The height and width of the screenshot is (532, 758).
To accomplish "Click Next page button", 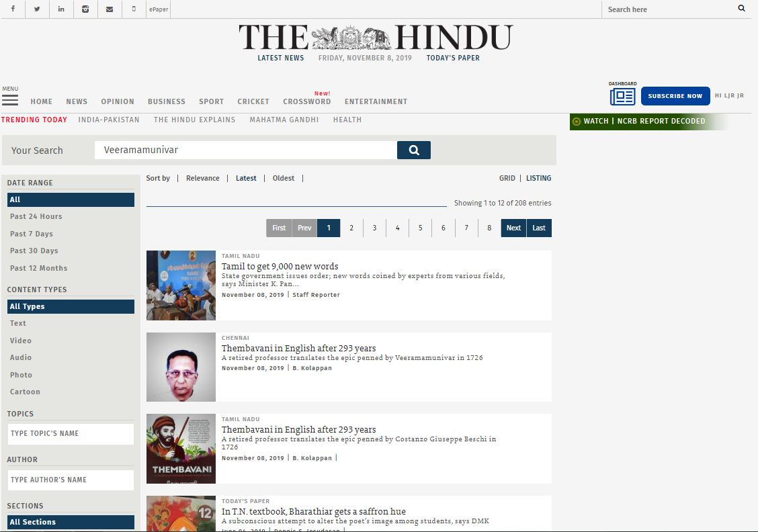I will pyautogui.click(x=513, y=228).
